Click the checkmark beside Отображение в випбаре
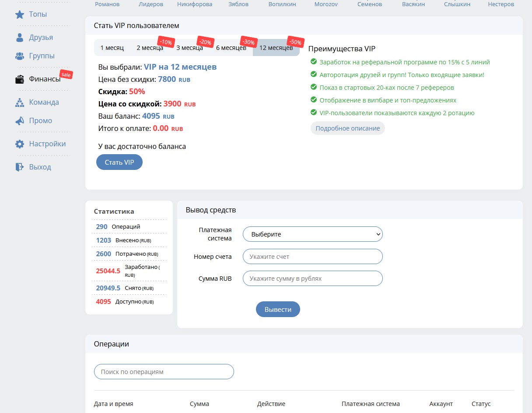The image size is (532, 413). click(x=313, y=100)
